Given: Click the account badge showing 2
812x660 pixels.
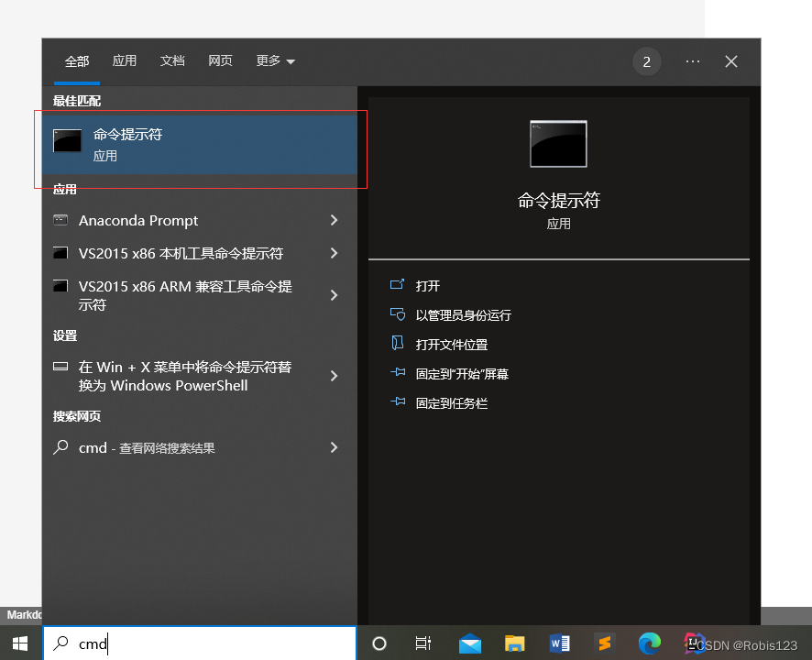Looking at the screenshot, I should 646,61.
